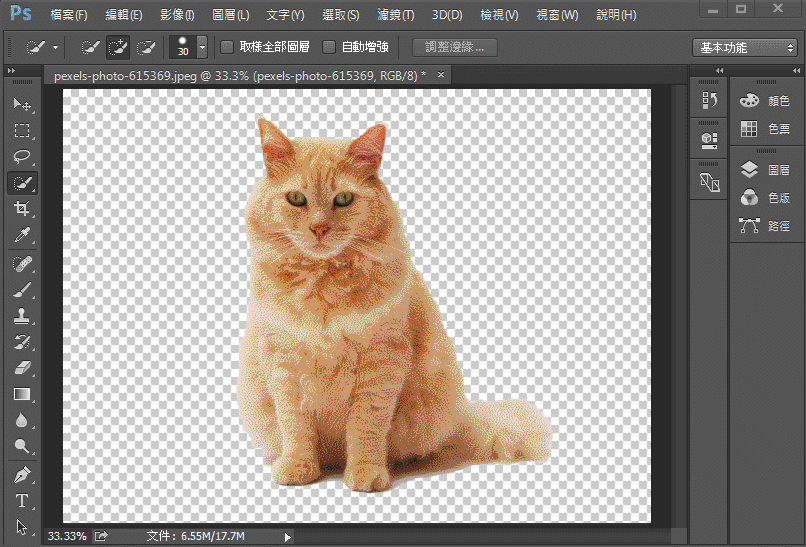This screenshot has height=547, width=806.
Task: Open the 影像(I) menu
Action: point(177,15)
